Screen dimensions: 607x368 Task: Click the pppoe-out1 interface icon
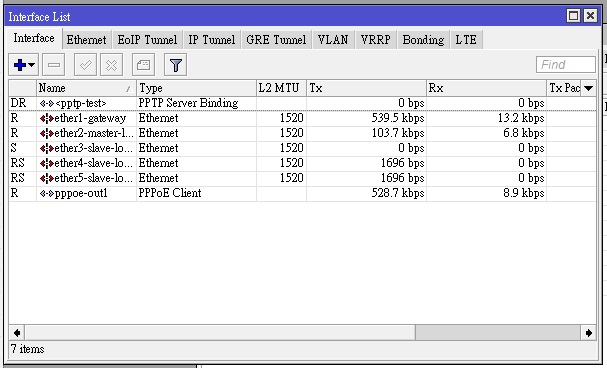46,193
